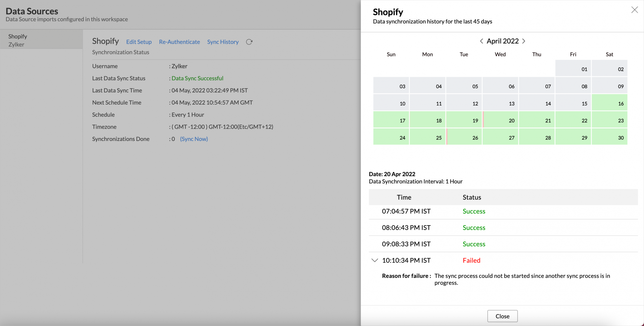Click calendar day 15
Screen dimensions: 644x326
(x=573, y=102)
